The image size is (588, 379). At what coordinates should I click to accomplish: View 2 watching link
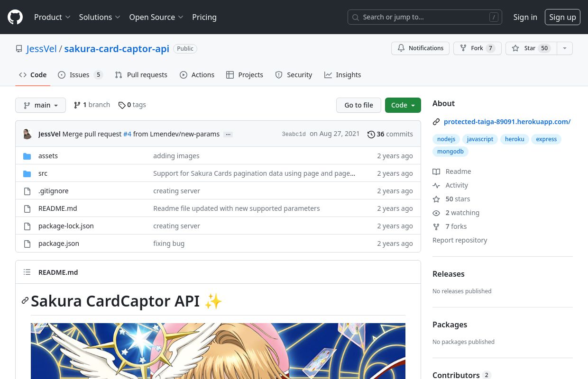pyautogui.click(x=456, y=213)
